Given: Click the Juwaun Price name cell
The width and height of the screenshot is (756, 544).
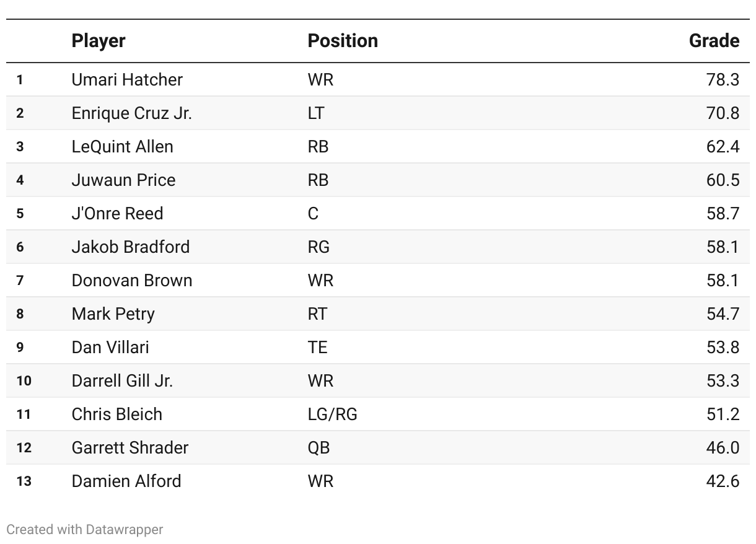Looking at the screenshot, I should (123, 180).
